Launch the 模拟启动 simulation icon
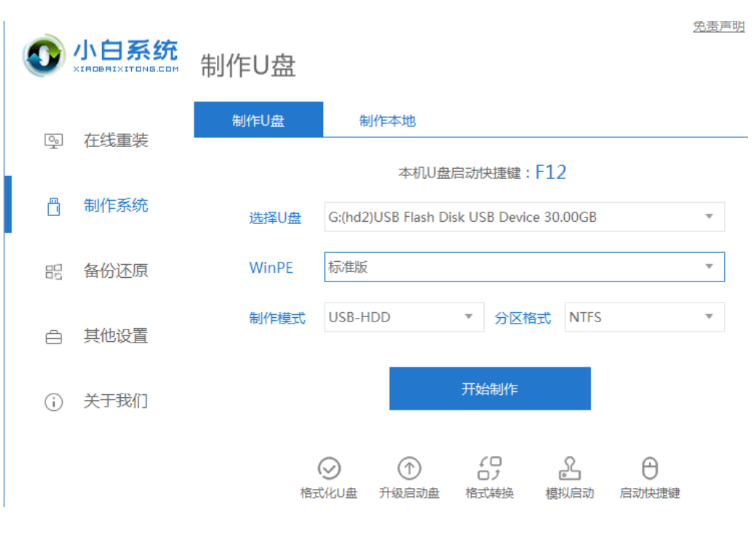 pos(569,468)
